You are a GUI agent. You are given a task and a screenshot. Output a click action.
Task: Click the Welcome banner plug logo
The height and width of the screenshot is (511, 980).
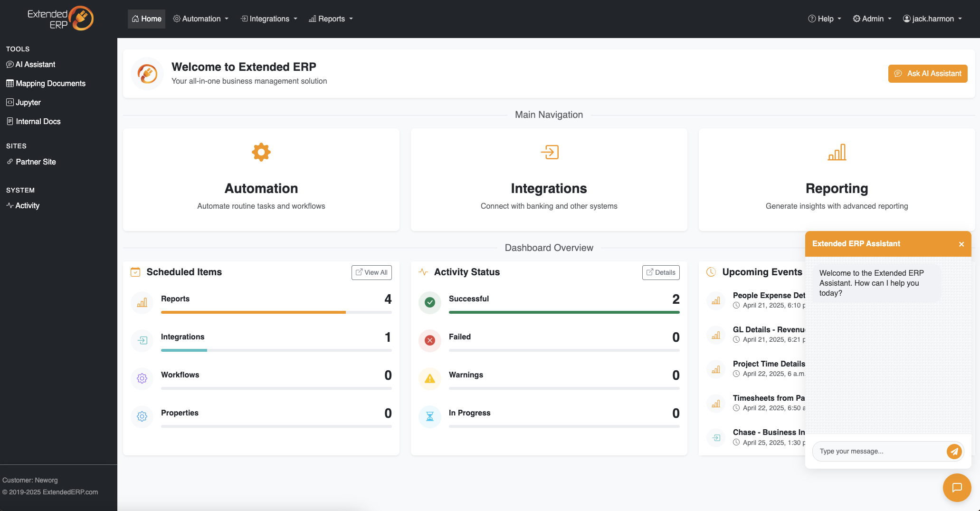click(x=147, y=74)
